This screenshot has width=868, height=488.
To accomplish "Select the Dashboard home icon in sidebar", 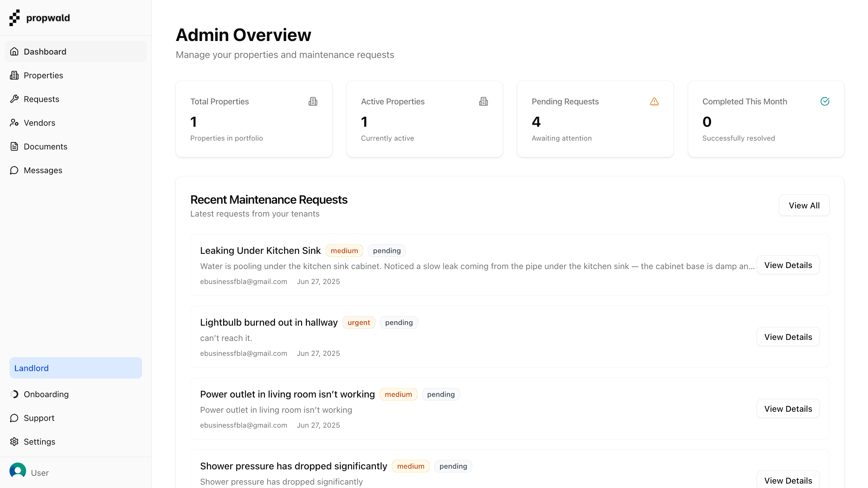I will point(14,51).
